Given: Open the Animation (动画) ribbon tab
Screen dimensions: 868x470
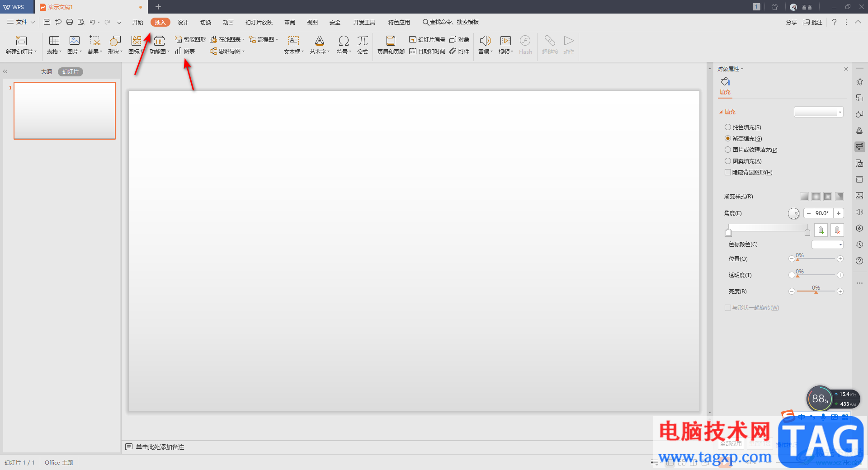Looking at the screenshot, I should [x=228, y=22].
